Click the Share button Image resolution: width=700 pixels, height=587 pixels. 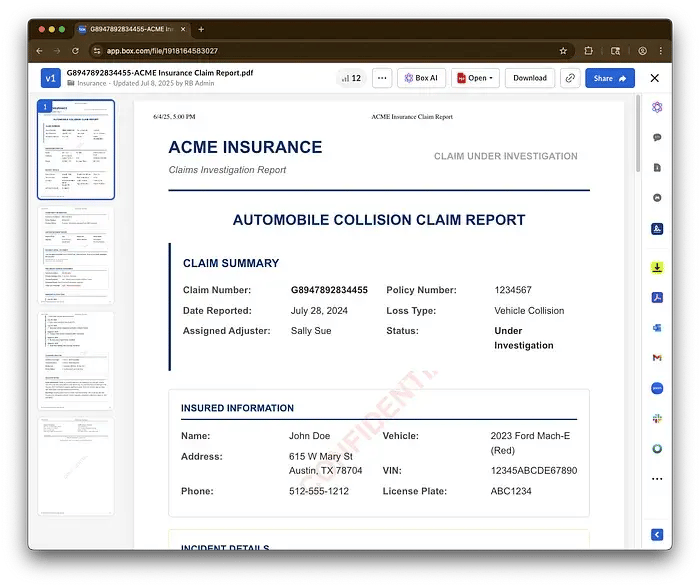[x=610, y=78]
